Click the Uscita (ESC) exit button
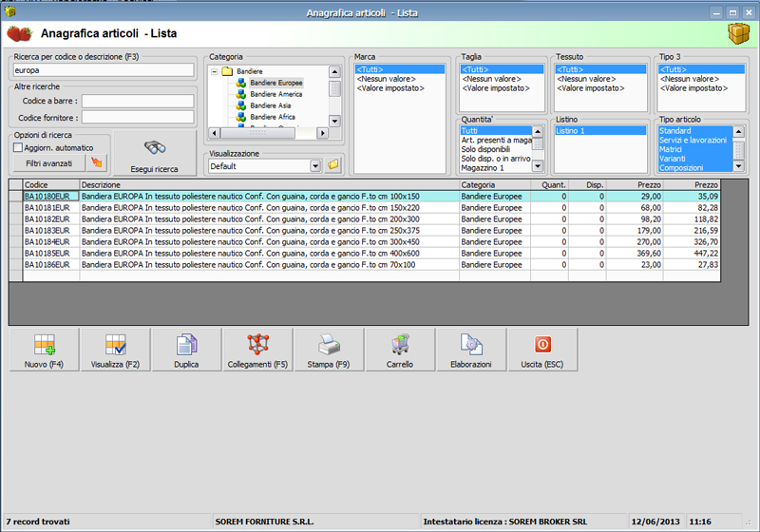This screenshot has height=532, width=760. point(542,350)
